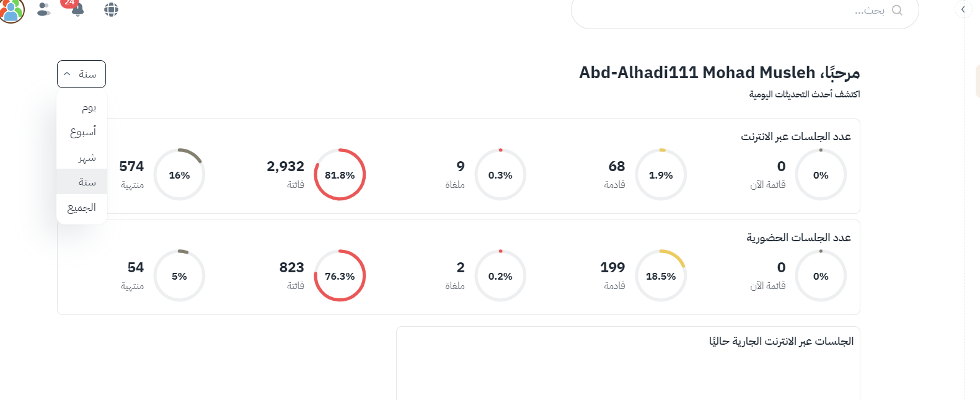The image size is (980, 400).
Task: Click the magnifier search icon
Action: tap(897, 10)
